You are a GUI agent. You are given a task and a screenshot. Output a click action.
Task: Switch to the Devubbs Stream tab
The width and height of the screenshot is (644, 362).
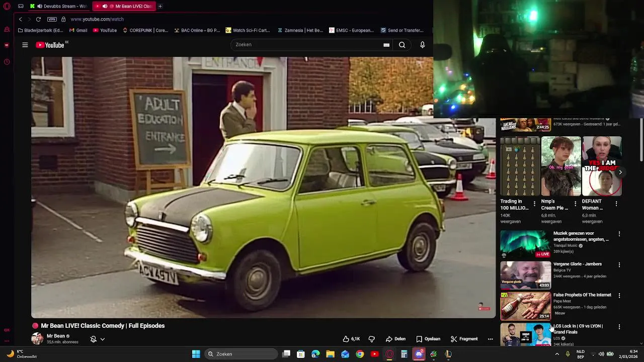[x=58, y=6]
